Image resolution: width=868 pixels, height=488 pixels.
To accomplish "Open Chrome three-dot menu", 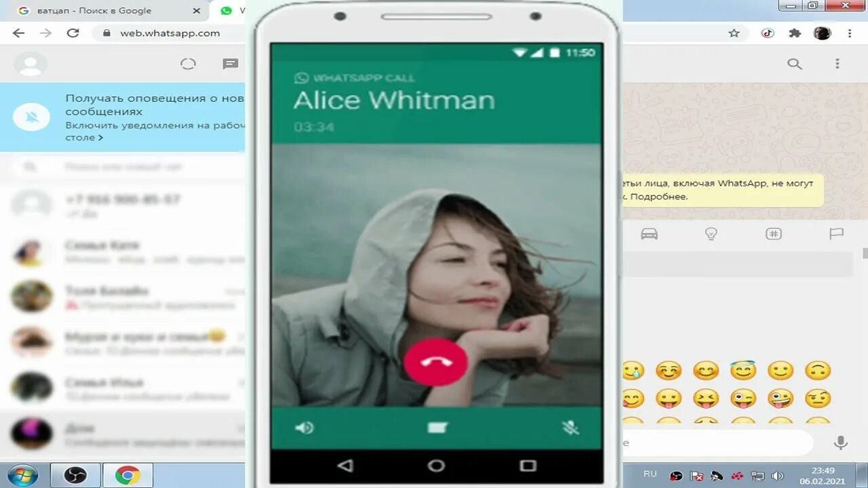I will point(850,33).
